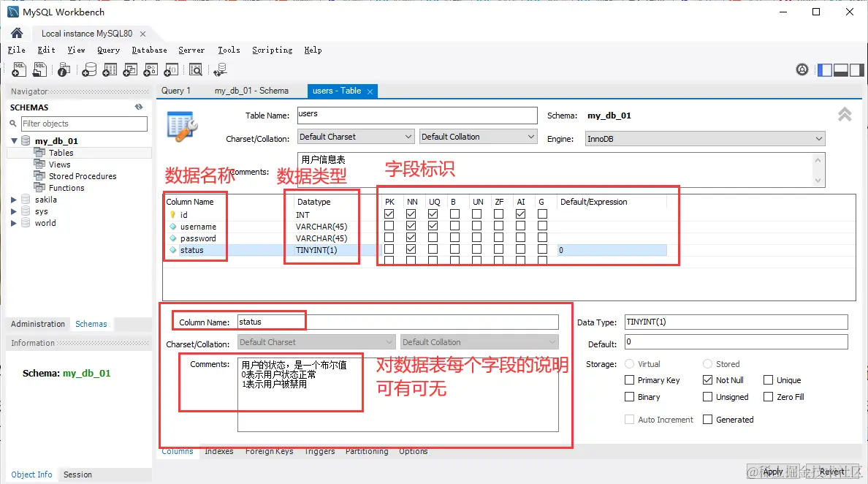The height and width of the screenshot is (484, 868).
Task: Expand the sys schema
Action: (x=14, y=211)
